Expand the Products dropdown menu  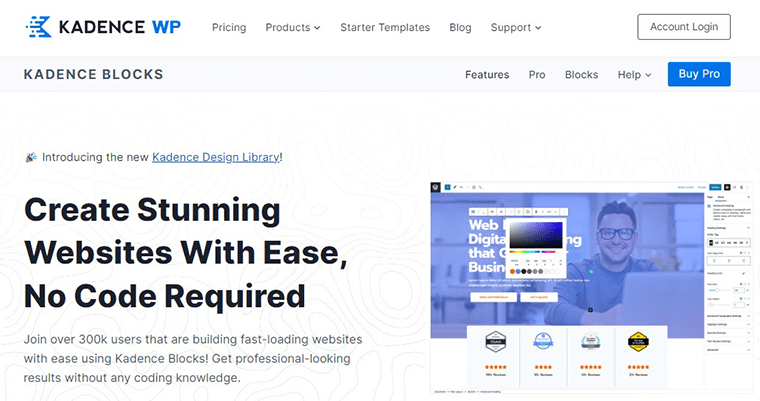pyautogui.click(x=292, y=27)
